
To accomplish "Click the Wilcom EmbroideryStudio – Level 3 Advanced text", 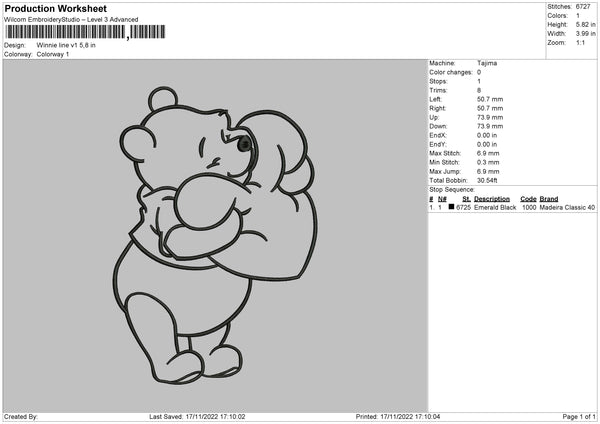I will pyautogui.click(x=71, y=20).
